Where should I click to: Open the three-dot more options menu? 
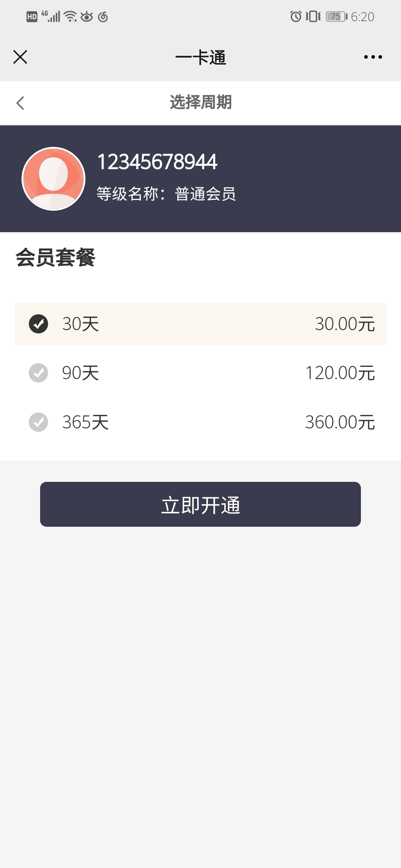pyautogui.click(x=373, y=57)
